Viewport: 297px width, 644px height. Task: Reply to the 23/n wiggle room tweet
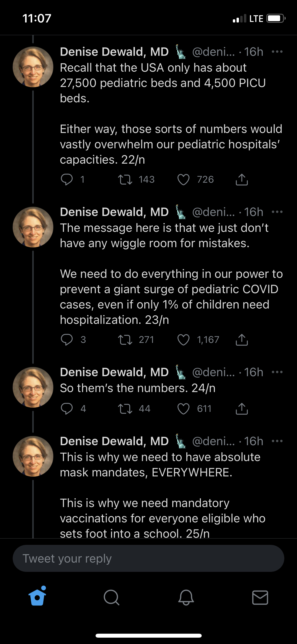click(x=67, y=340)
